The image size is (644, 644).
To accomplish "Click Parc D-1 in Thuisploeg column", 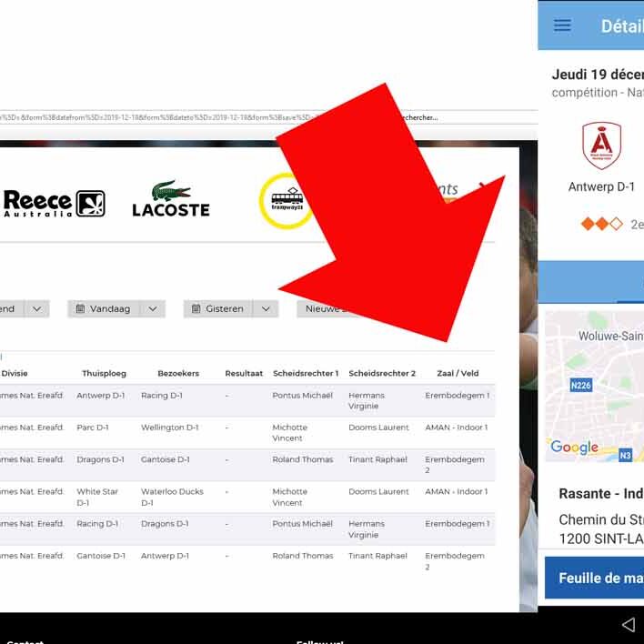I will coord(93,428).
